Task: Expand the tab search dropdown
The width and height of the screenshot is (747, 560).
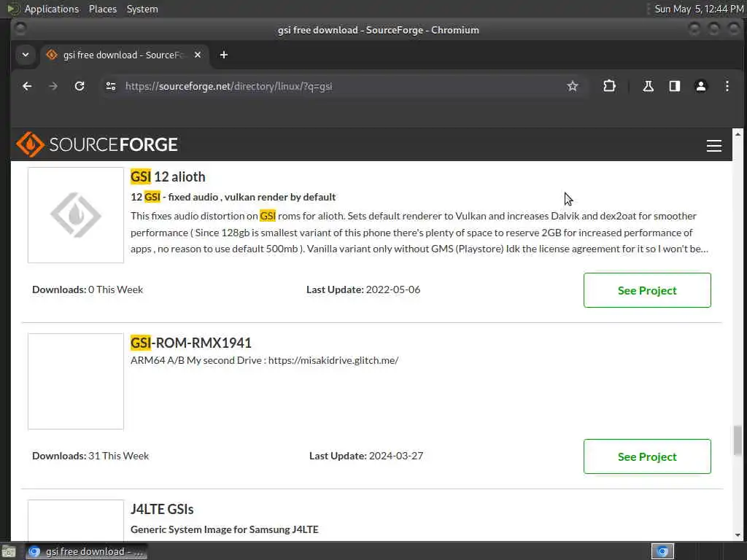Action: 26,55
